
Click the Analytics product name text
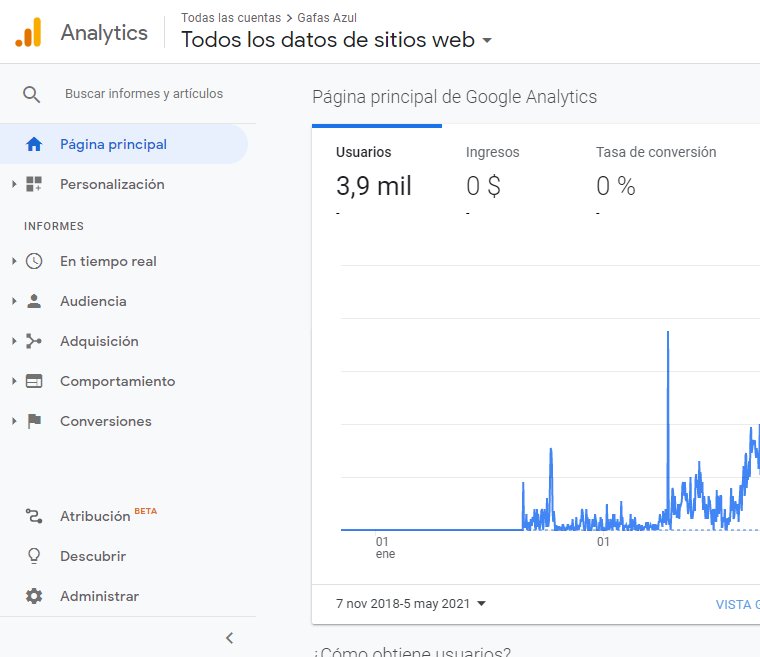(104, 33)
